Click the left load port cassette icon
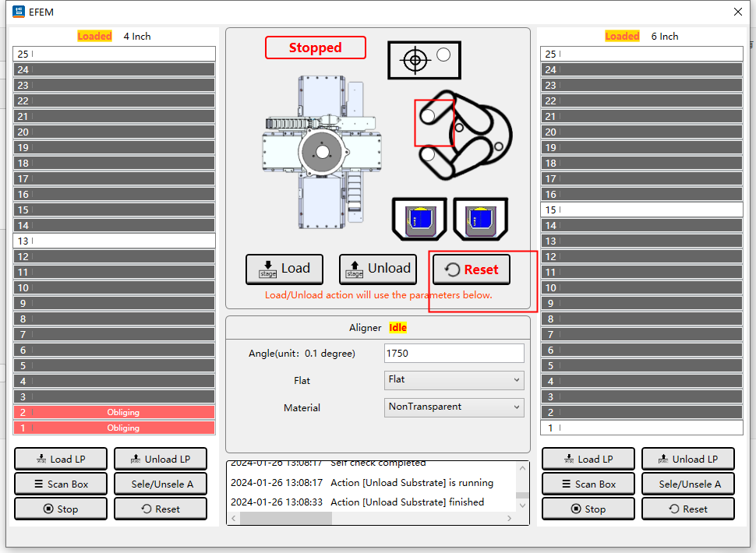The image size is (756, 553). (x=419, y=219)
